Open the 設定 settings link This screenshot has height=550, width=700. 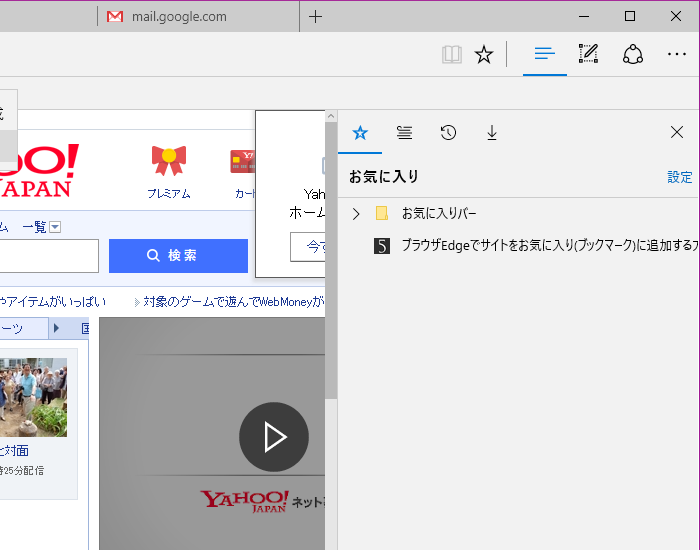pos(679,177)
